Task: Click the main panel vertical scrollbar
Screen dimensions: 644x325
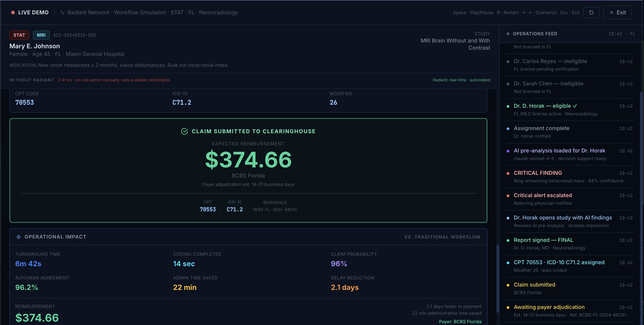Action: pyautogui.click(x=498, y=279)
